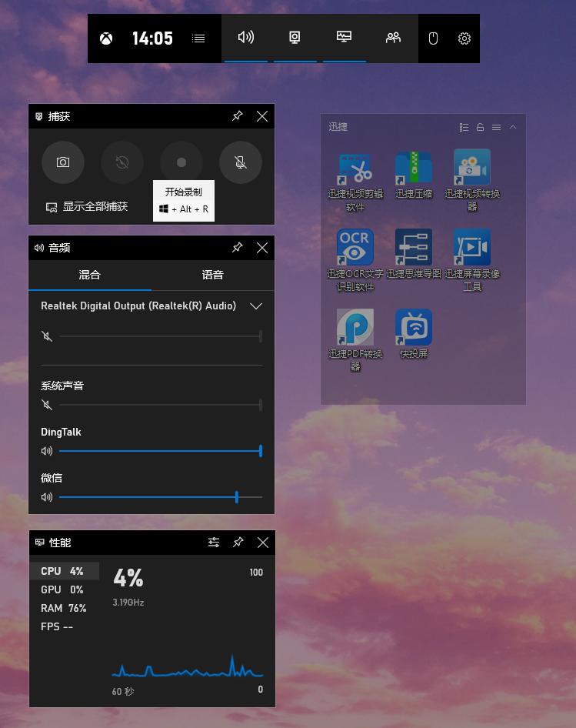576x728 pixels.
Task: Mute the 微信 speaker icon
Action: pos(47,497)
